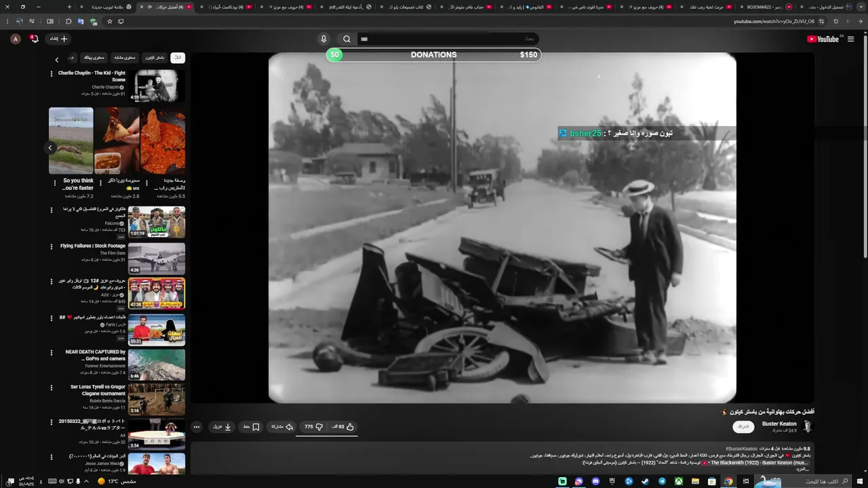868x488 pixels.
Task: Download the video with the arrow-down button
Action: click(x=222, y=427)
